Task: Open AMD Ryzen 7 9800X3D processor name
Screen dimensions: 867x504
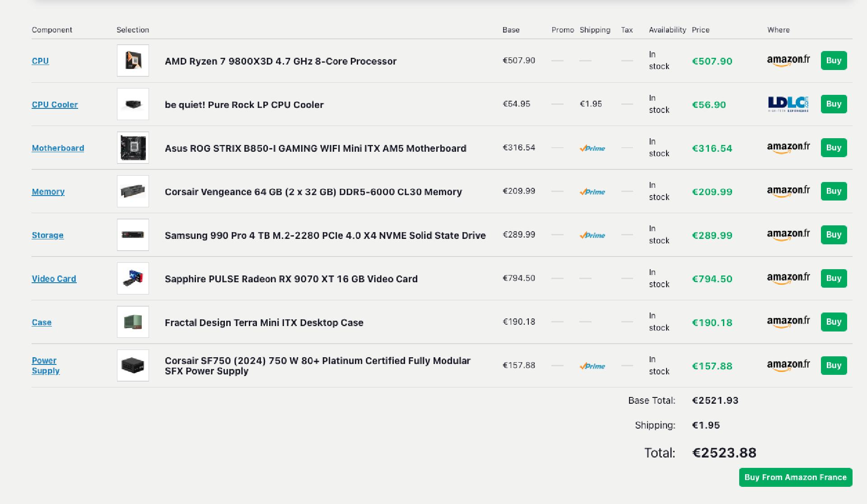Action: 280,61
